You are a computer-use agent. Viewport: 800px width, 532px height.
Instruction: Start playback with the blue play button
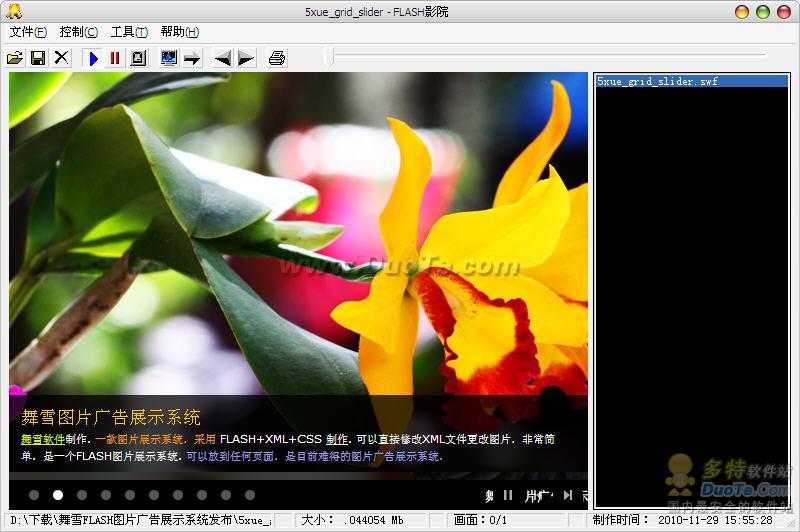pyautogui.click(x=93, y=58)
